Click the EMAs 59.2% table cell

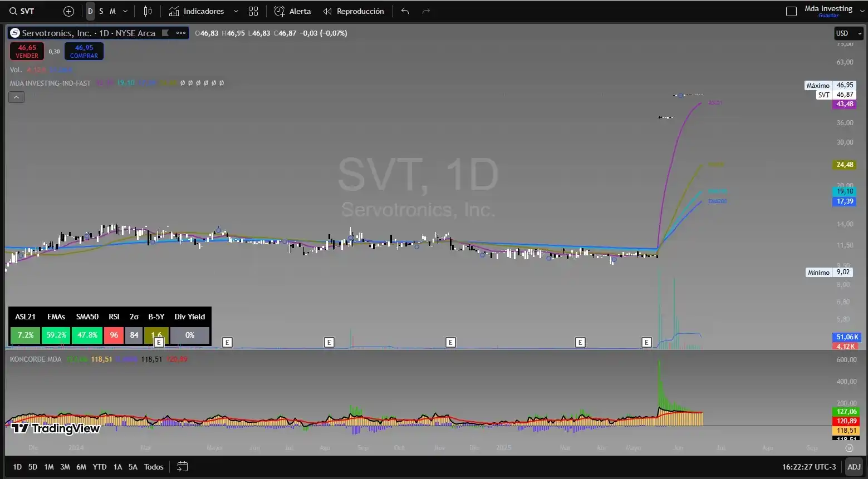[56, 335]
